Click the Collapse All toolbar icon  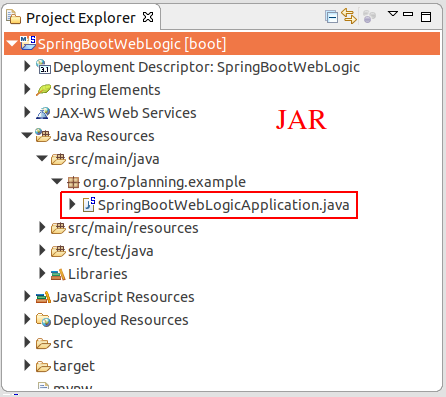point(331,17)
